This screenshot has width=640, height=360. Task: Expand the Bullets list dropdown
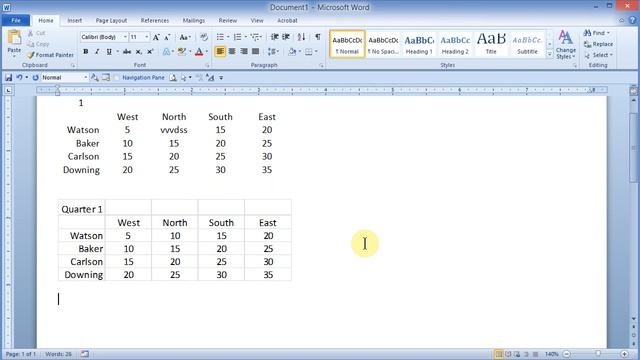[228, 37]
